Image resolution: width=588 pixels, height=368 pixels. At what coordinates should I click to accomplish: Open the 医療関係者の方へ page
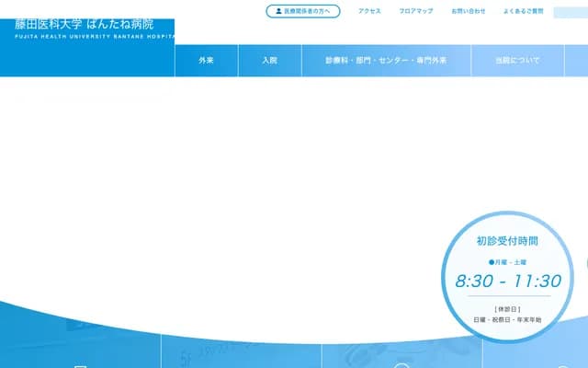point(303,12)
